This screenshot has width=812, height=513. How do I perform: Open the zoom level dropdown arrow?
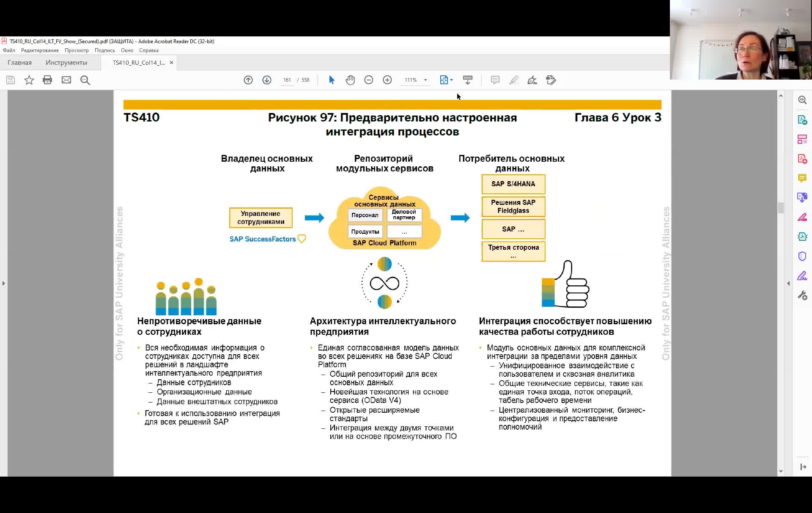click(425, 80)
